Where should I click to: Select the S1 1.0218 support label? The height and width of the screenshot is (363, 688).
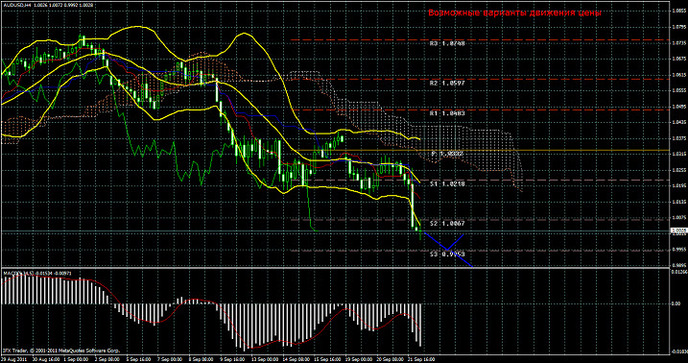(x=447, y=184)
